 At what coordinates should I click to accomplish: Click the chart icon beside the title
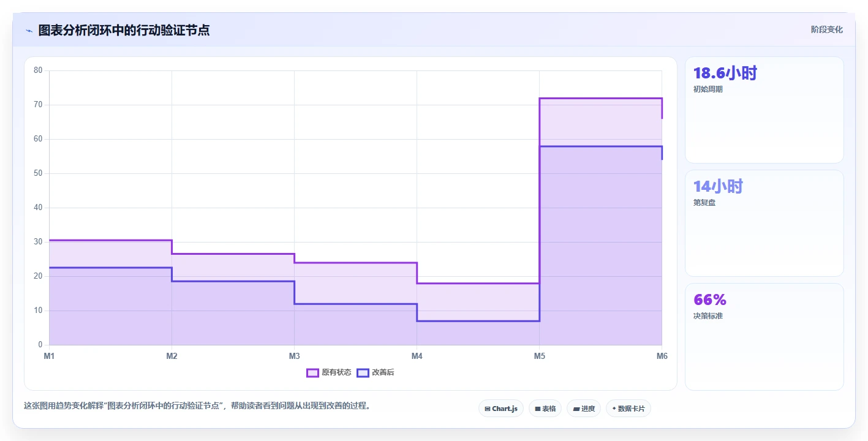click(29, 31)
